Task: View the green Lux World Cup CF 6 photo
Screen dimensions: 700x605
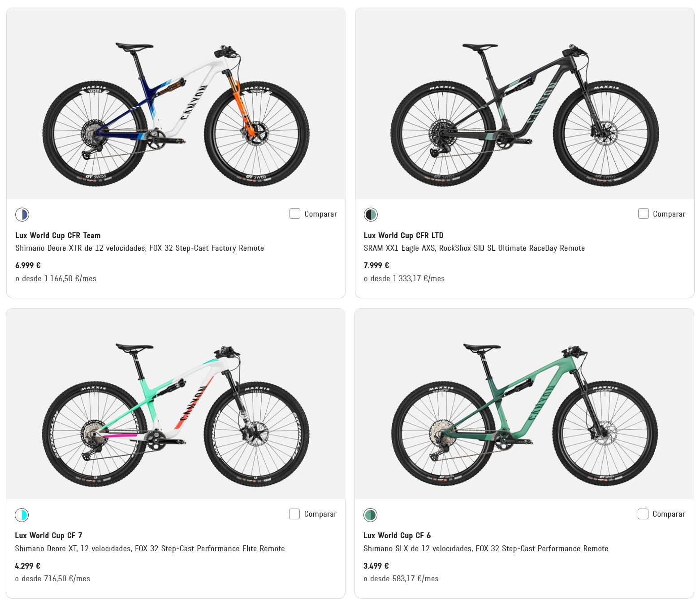Action: tap(524, 404)
